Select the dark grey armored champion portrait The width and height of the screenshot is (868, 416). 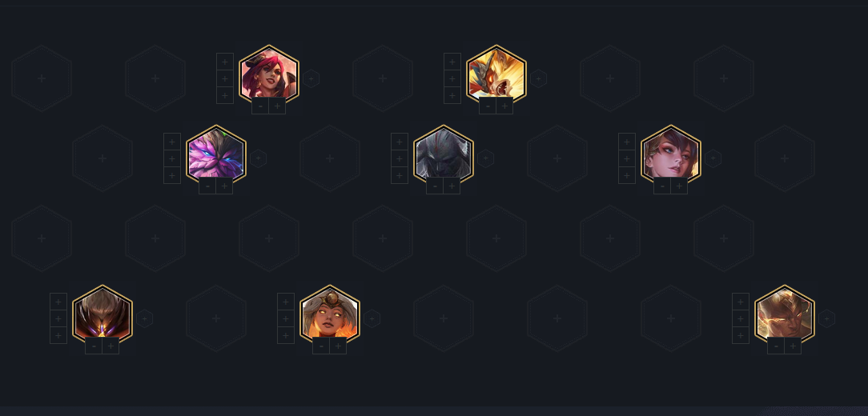pyautogui.click(x=444, y=154)
